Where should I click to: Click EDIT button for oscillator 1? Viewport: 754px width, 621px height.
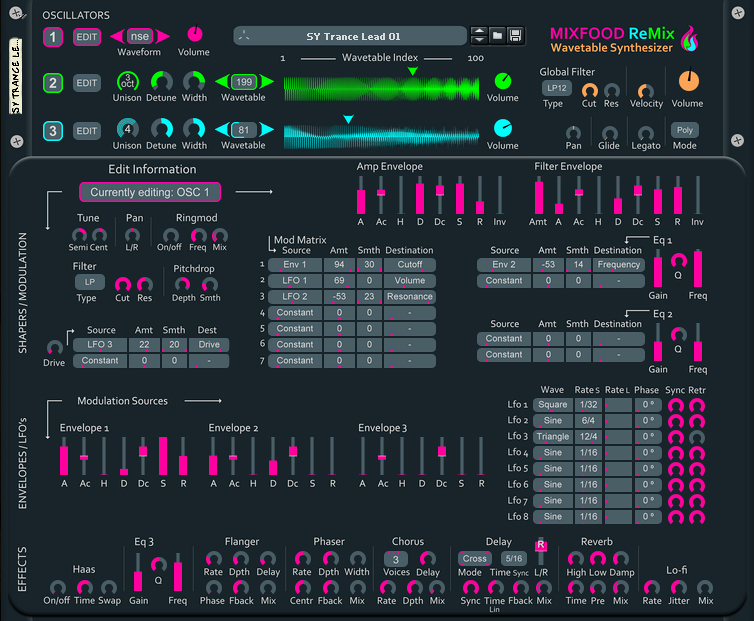(87, 37)
